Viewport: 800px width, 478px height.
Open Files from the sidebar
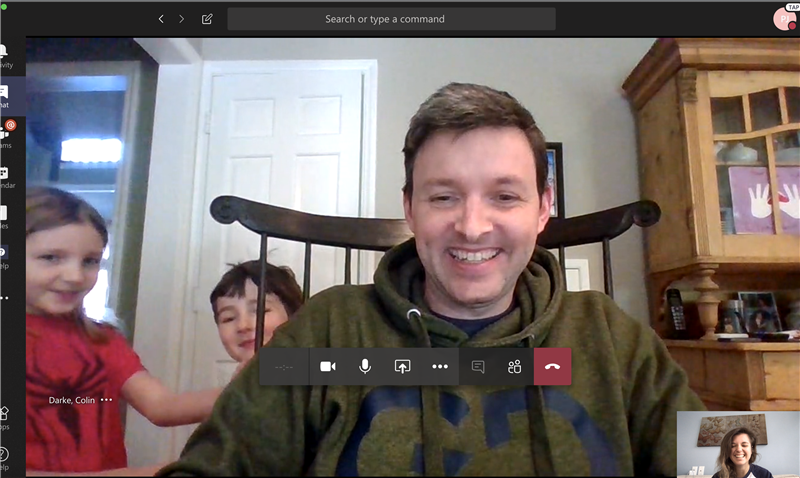pyautogui.click(x=4, y=216)
